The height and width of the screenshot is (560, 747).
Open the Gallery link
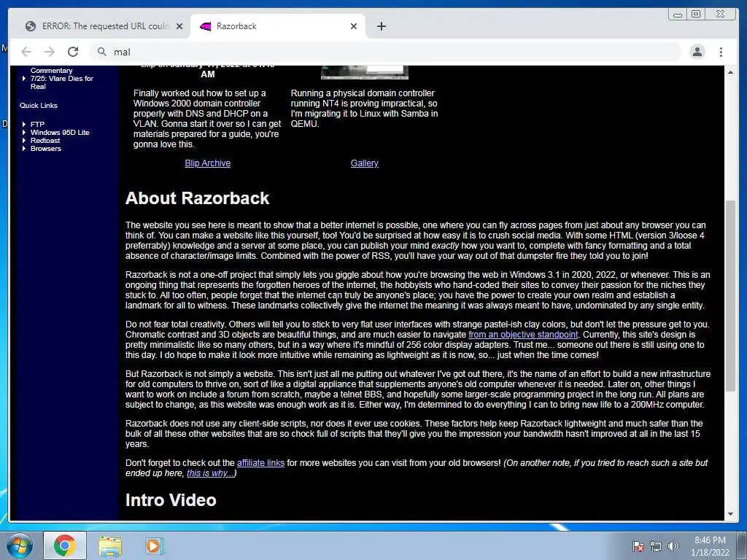[x=365, y=163]
